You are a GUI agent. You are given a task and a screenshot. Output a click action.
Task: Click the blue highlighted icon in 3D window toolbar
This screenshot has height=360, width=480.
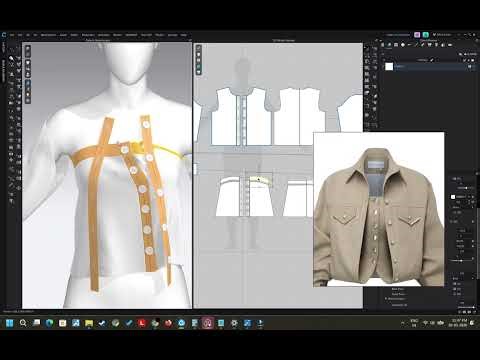(x=28, y=83)
